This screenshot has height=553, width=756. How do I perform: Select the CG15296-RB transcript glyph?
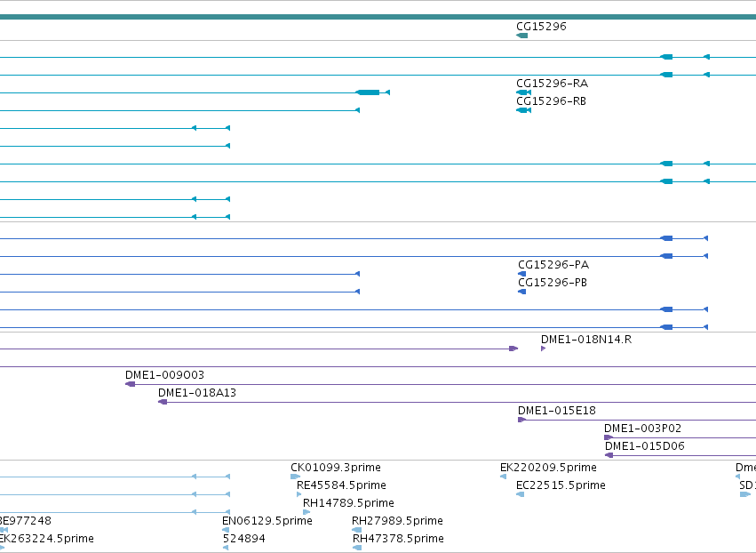pos(523,110)
